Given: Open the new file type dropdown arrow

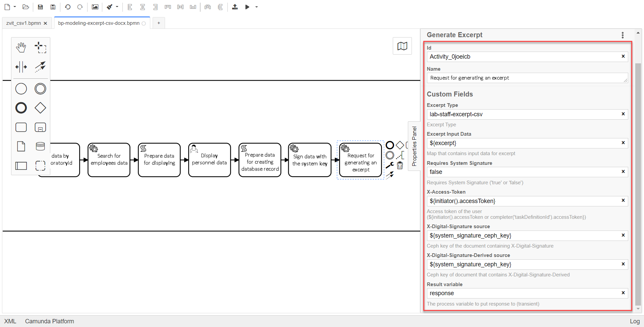Looking at the screenshot, I should (x=15, y=7).
